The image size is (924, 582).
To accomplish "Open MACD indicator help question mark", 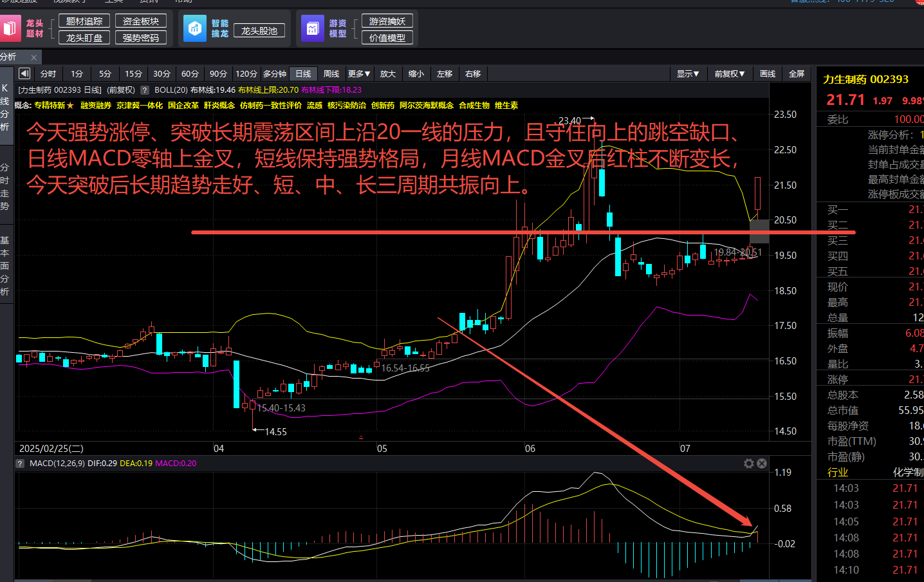I will click(x=20, y=464).
